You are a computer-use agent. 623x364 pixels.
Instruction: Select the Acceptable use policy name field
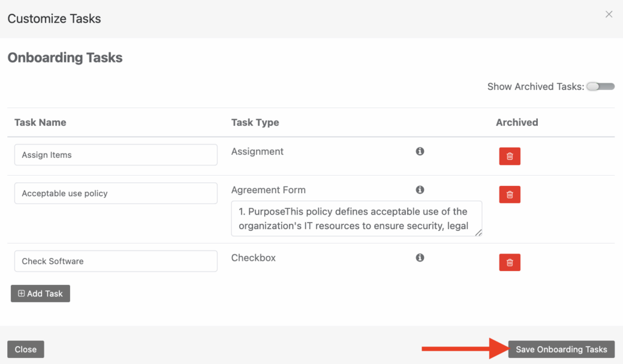pos(116,193)
